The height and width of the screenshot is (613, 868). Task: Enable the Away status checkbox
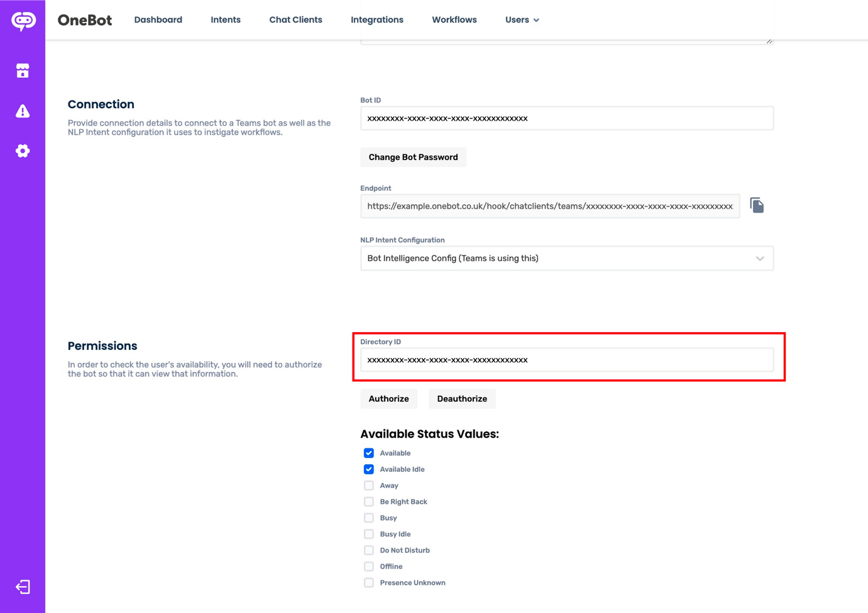pos(369,486)
